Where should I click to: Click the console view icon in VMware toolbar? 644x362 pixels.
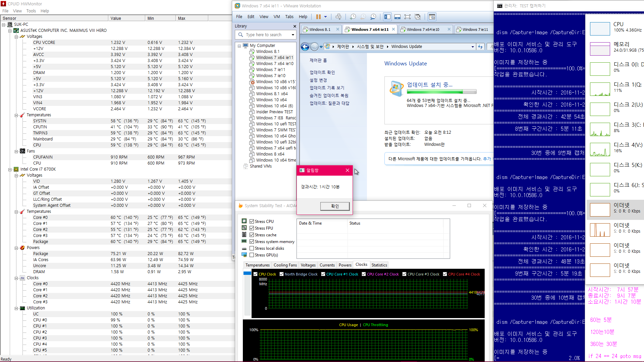pos(432,17)
